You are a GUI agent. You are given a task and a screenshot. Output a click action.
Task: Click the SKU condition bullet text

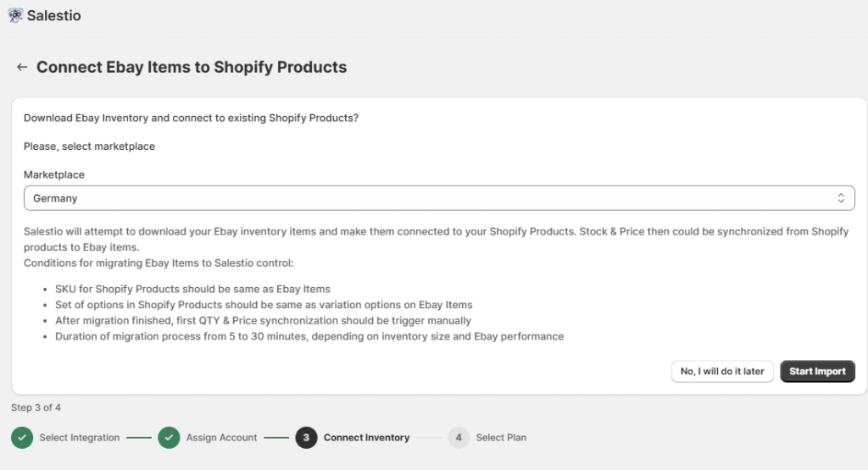click(192, 289)
